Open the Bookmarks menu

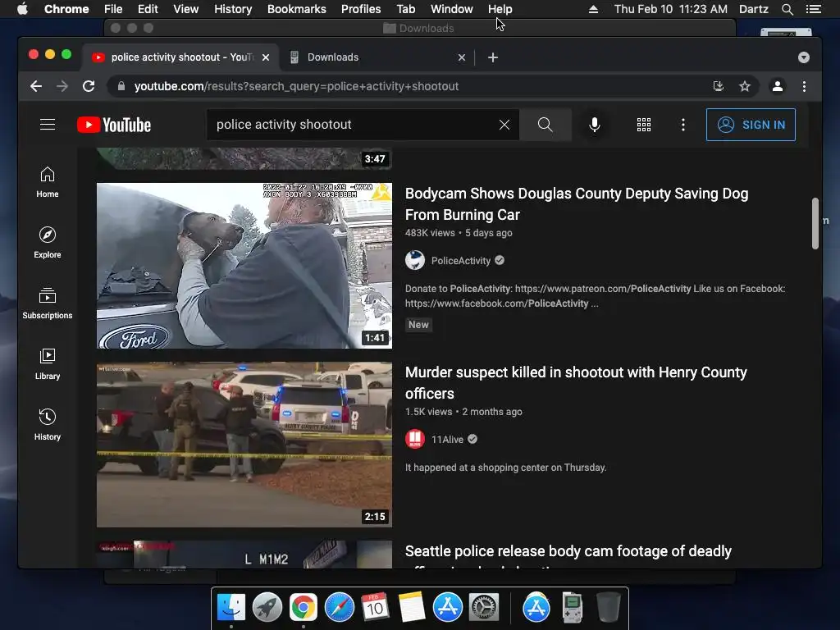pos(297,9)
